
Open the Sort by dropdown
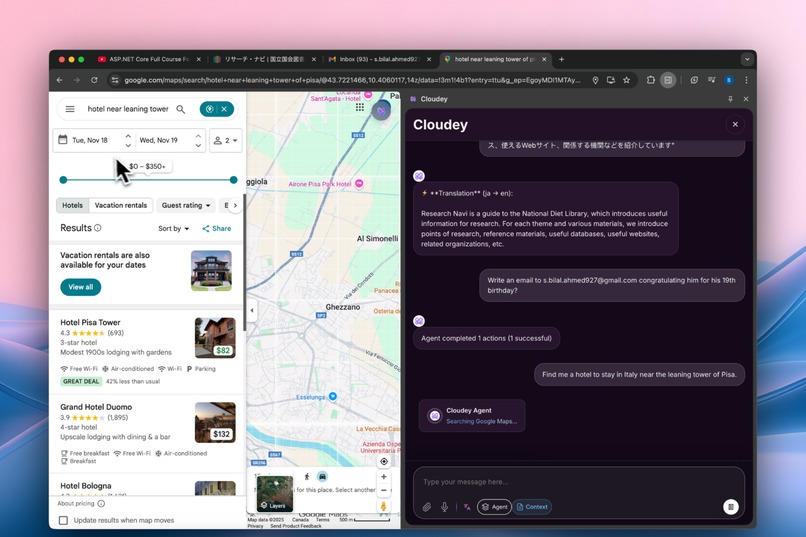pyautogui.click(x=173, y=229)
